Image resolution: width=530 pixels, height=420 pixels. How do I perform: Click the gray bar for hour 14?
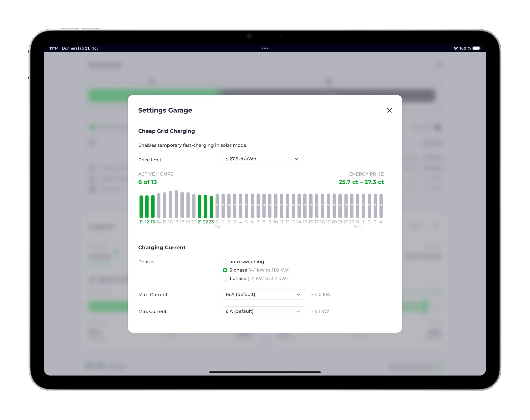159,206
